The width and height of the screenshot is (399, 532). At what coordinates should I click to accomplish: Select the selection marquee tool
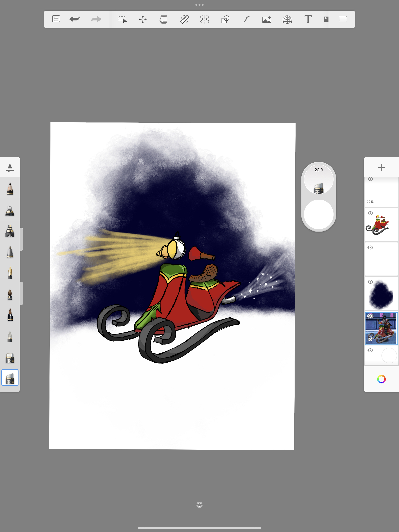pyautogui.click(x=122, y=19)
